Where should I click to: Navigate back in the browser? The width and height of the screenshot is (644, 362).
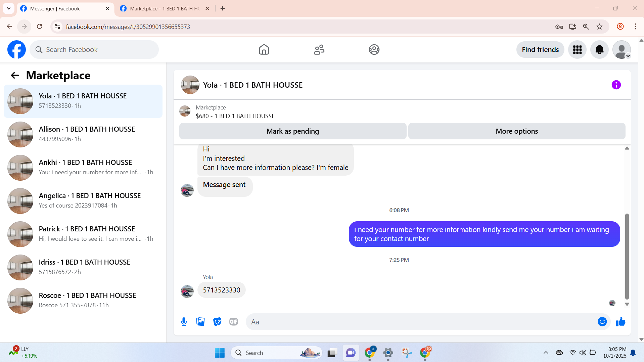point(9,27)
